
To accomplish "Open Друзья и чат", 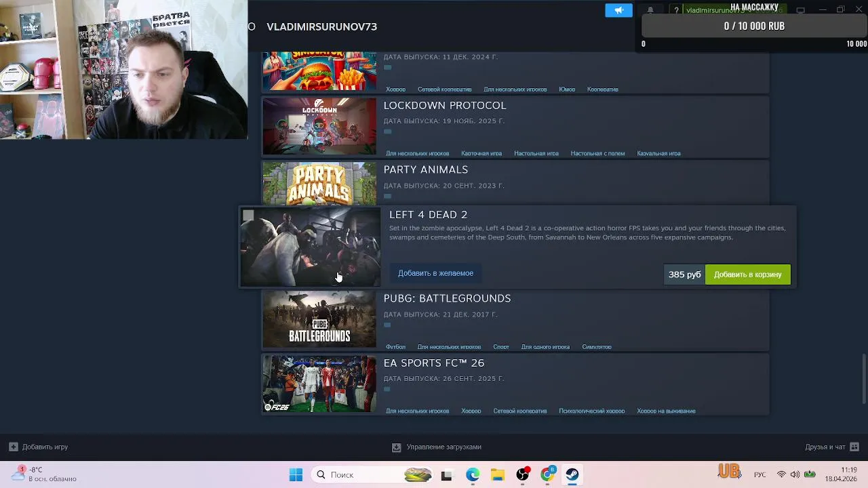I will pos(825,447).
